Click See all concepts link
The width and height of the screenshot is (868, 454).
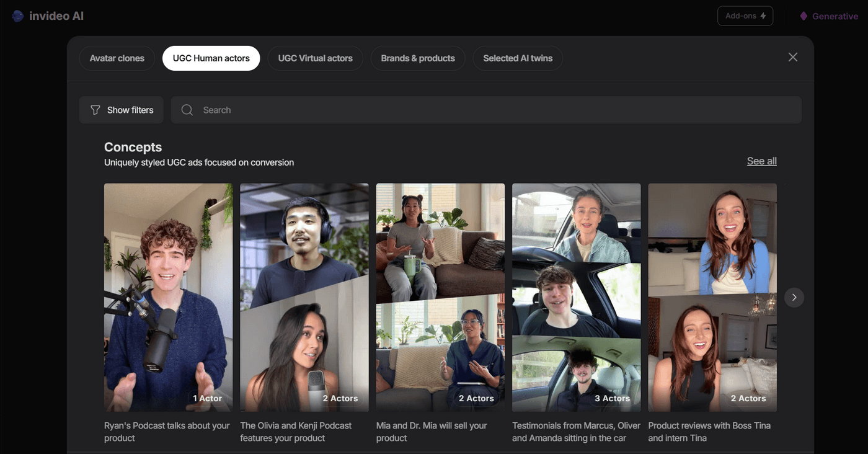point(761,161)
